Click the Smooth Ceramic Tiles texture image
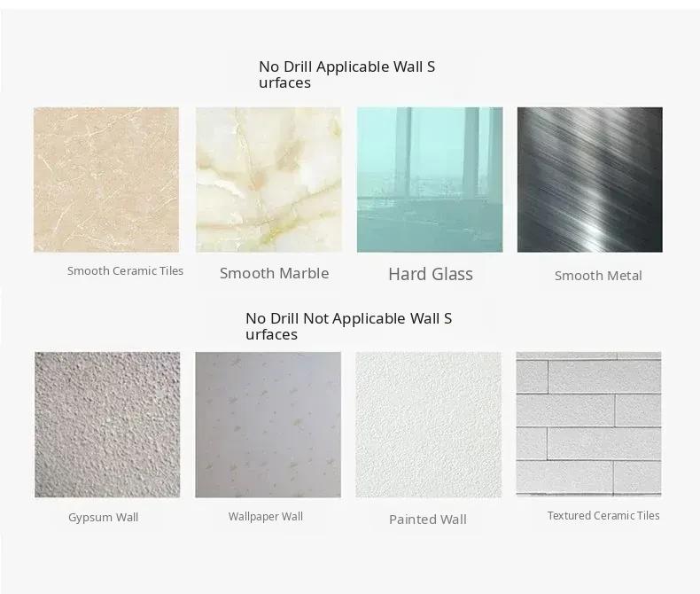The height and width of the screenshot is (594, 700). pos(106,180)
